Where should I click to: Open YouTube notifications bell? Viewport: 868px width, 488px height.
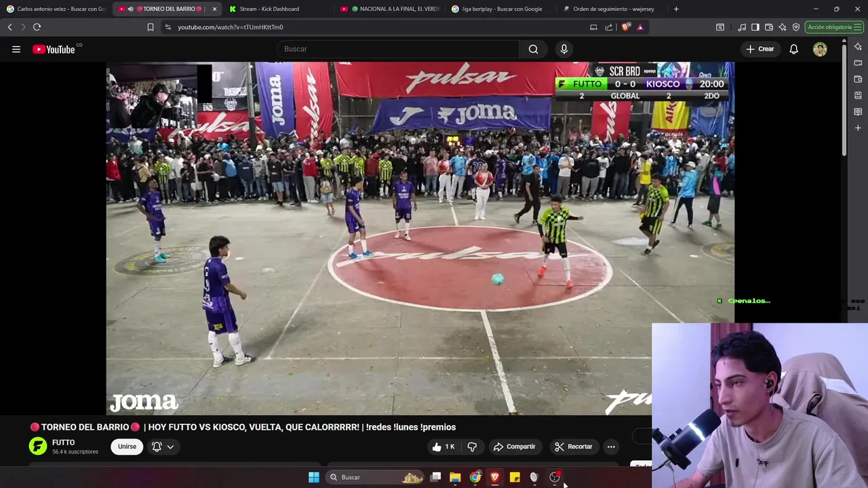point(793,49)
